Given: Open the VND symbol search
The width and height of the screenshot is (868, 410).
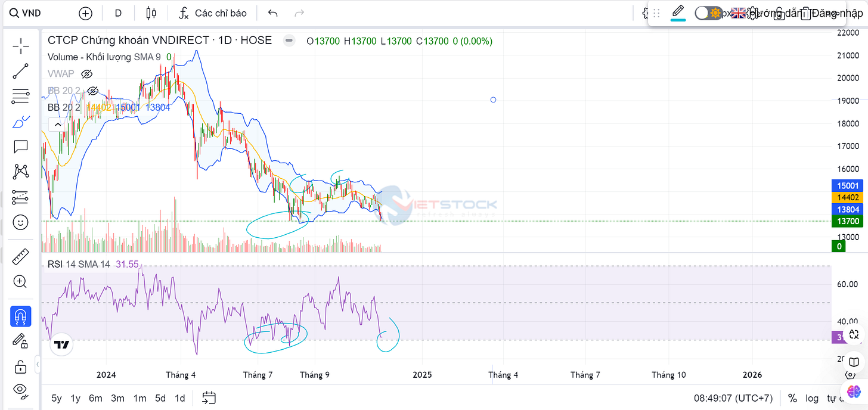Looking at the screenshot, I should 25,13.
